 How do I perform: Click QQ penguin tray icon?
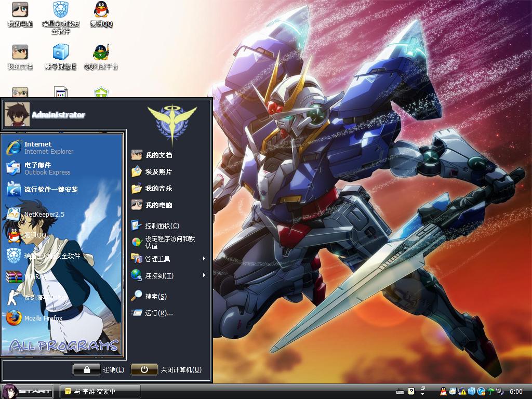click(444, 391)
